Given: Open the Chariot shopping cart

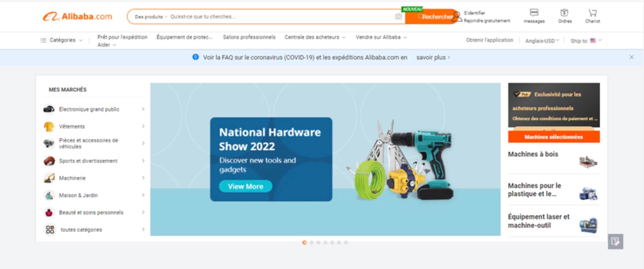Looking at the screenshot, I should click(592, 13).
